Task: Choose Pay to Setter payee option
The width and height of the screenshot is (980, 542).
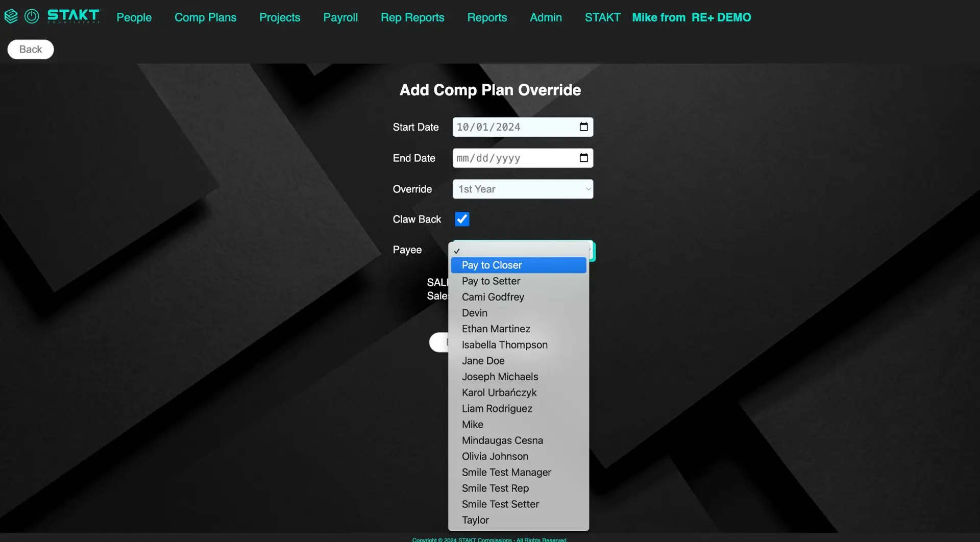Action: pos(519,281)
